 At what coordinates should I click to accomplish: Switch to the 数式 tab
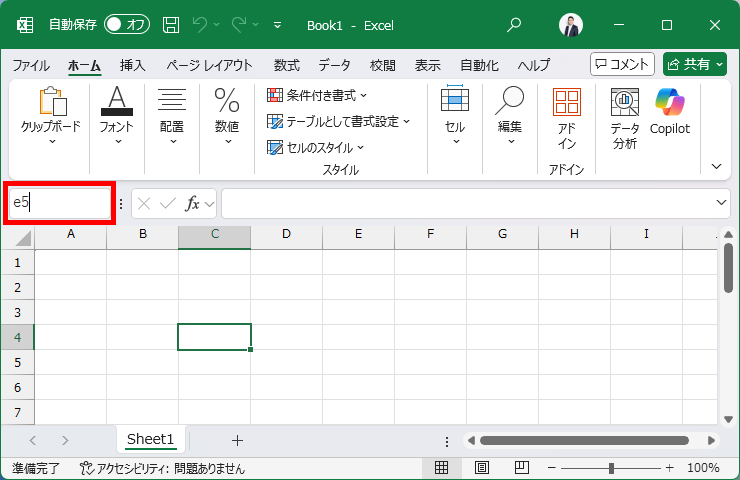tap(286, 65)
